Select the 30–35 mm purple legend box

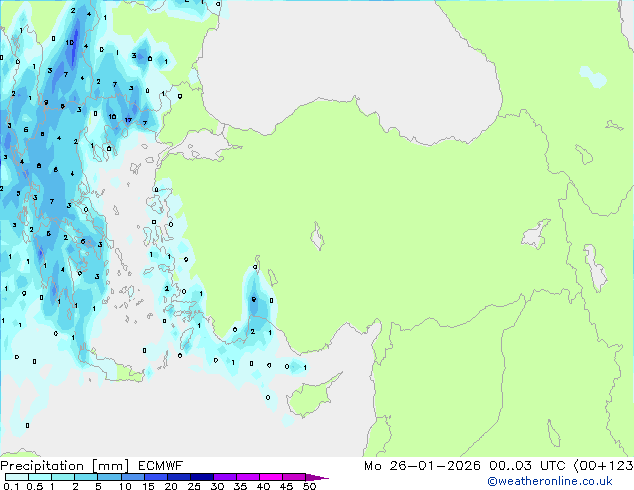coord(225,477)
